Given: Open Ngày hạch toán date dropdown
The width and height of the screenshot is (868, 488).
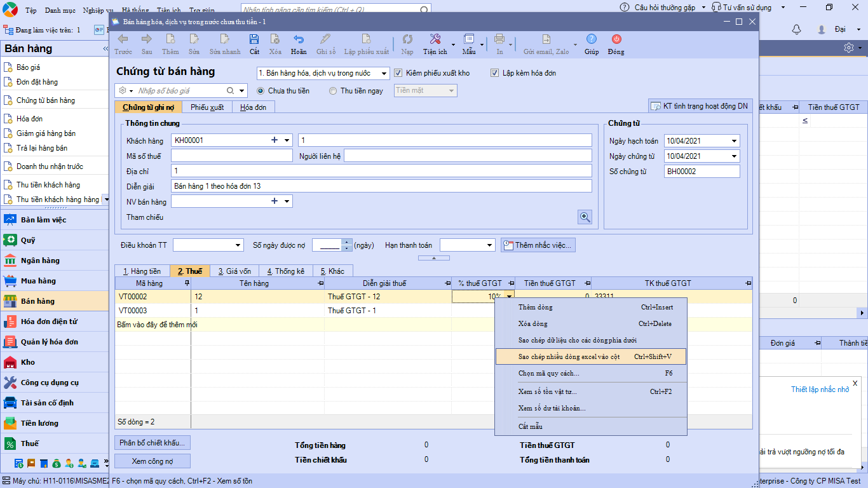Looking at the screenshot, I should pos(735,141).
